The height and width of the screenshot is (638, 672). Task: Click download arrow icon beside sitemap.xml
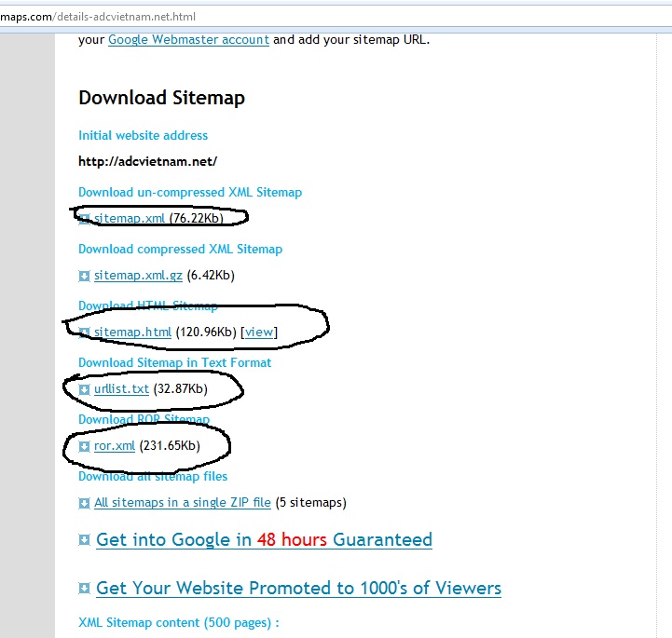(x=84, y=219)
